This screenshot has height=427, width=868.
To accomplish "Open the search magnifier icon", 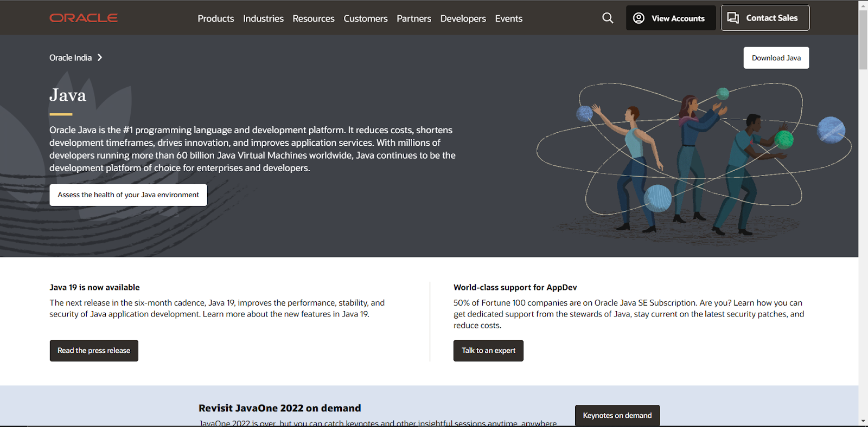I will [x=608, y=18].
